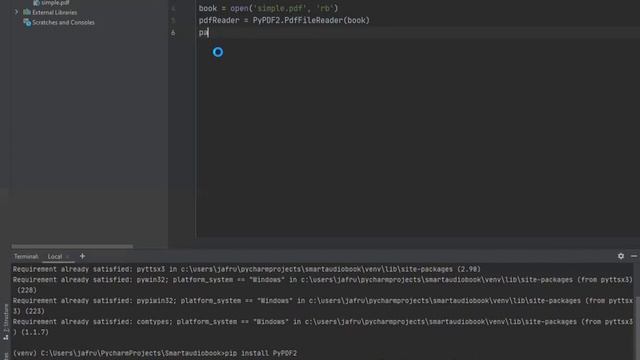The height and width of the screenshot is (360, 640).
Task: Open Scratches and Consoles item
Action: click(63, 22)
